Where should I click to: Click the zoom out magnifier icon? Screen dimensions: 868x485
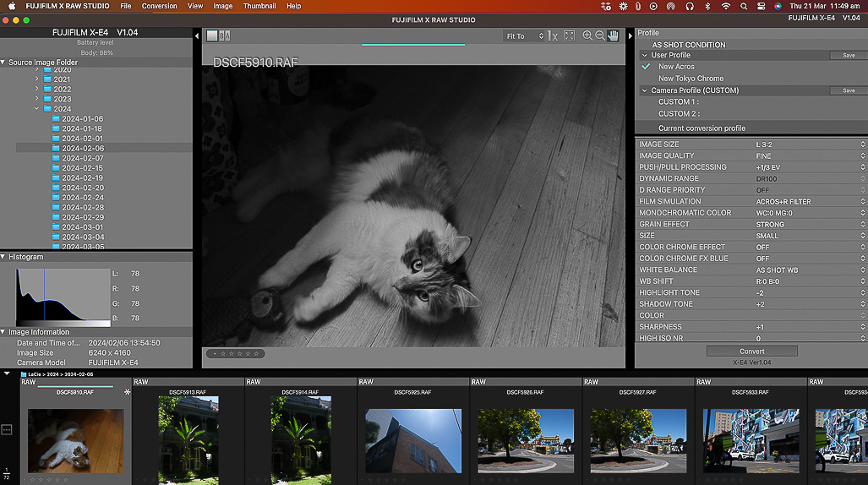pyautogui.click(x=600, y=35)
